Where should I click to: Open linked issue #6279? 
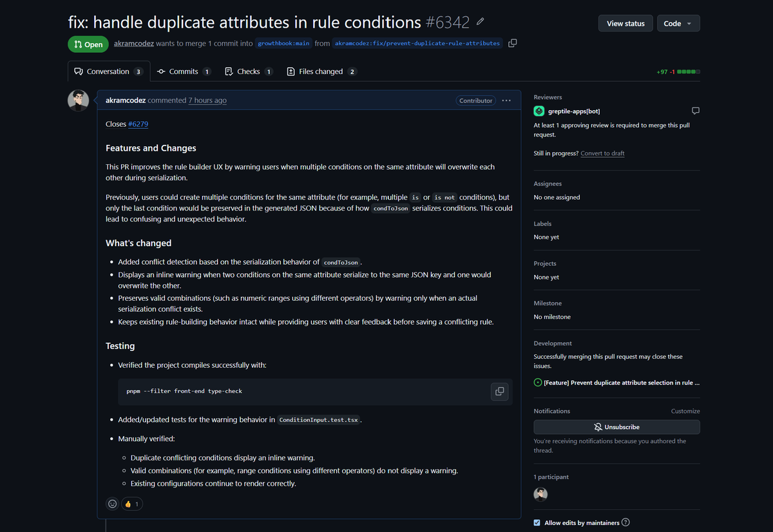point(138,124)
